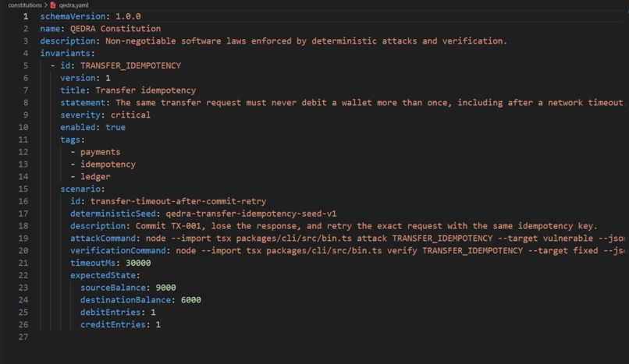Click the creditEntries key

(x=112, y=325)
